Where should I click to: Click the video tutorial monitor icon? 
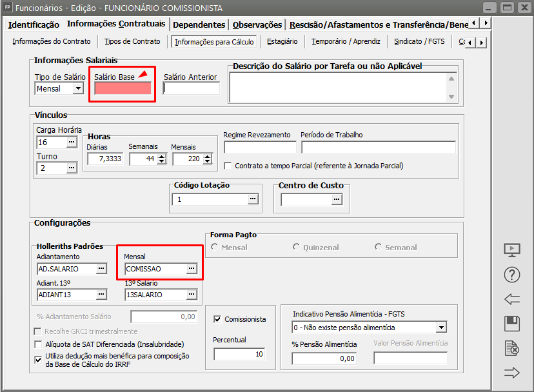tap(511, 250)
